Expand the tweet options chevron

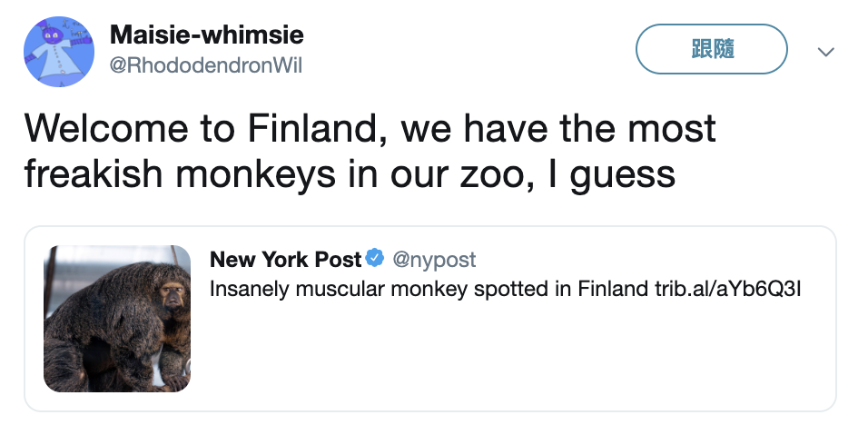click(x=825, y=52)
